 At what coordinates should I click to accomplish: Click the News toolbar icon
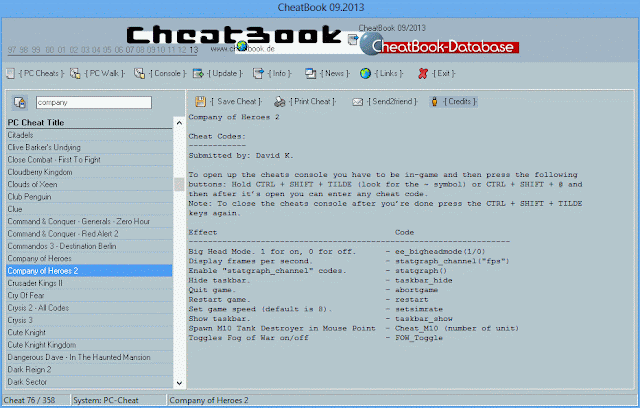point(311,73)
